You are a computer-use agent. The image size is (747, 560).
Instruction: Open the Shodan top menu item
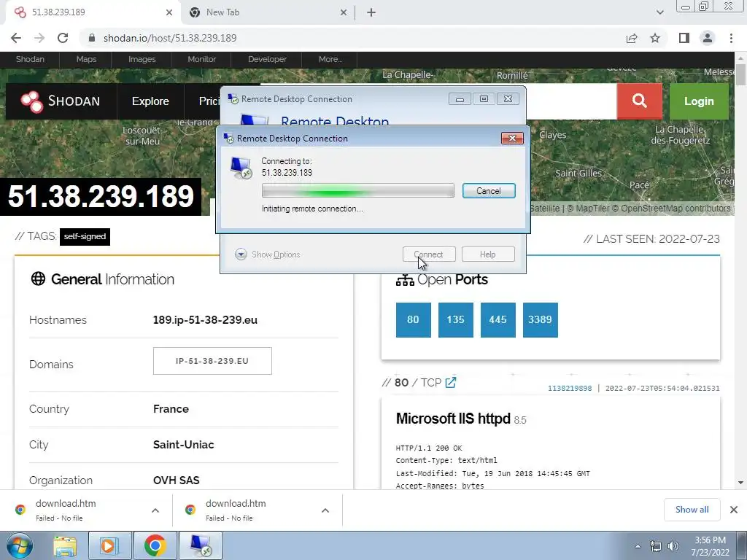pos(30,59)
